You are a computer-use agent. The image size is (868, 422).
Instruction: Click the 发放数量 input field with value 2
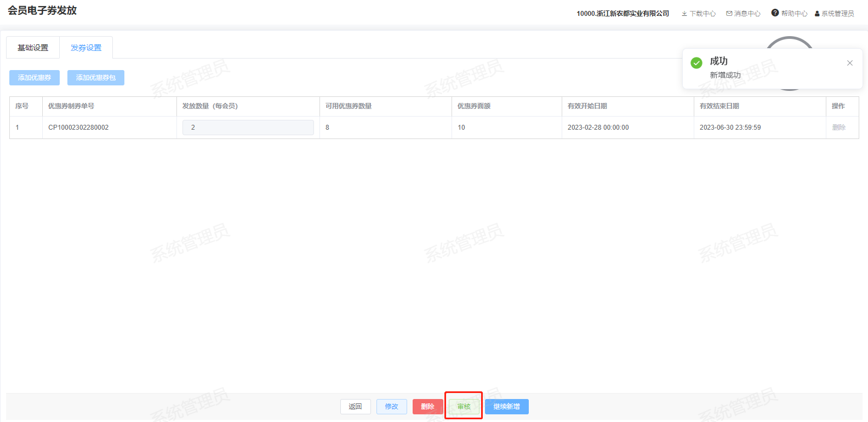(248, 128)
